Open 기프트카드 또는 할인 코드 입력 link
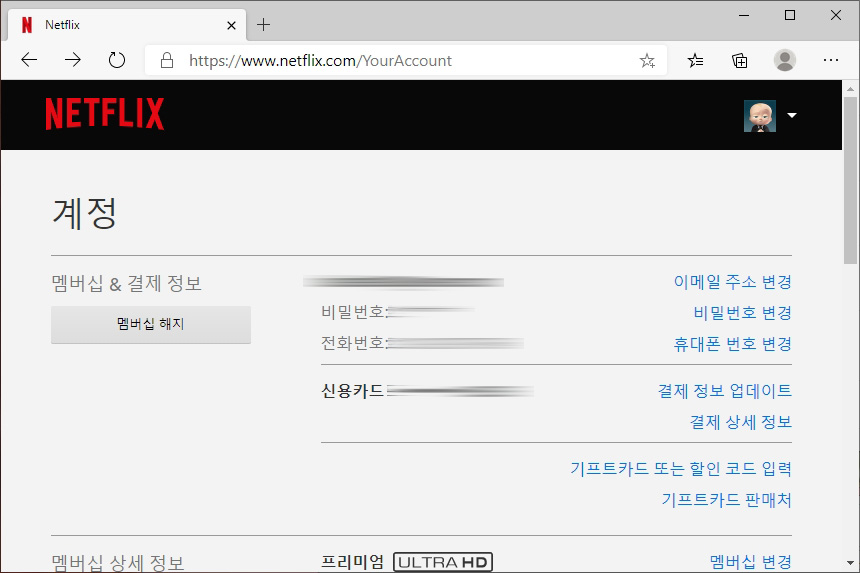This screenshot has width=860, height=573. coord(681,468)
